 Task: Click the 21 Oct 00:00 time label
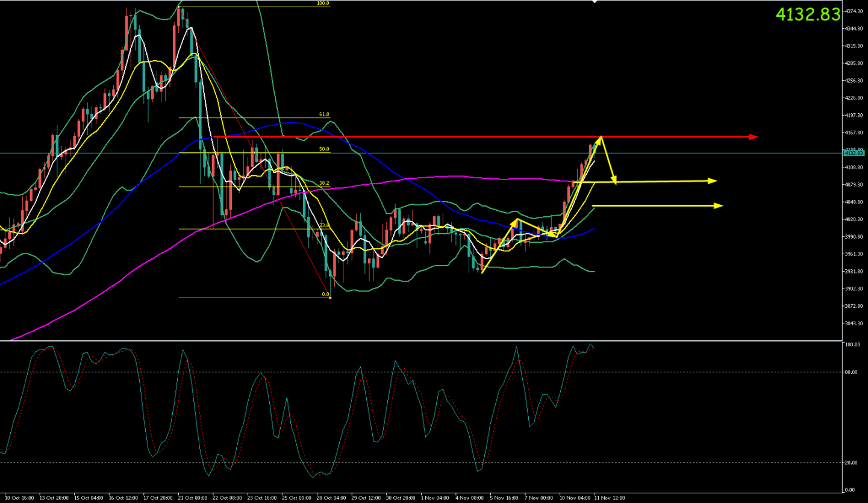(x=193, y=498)
